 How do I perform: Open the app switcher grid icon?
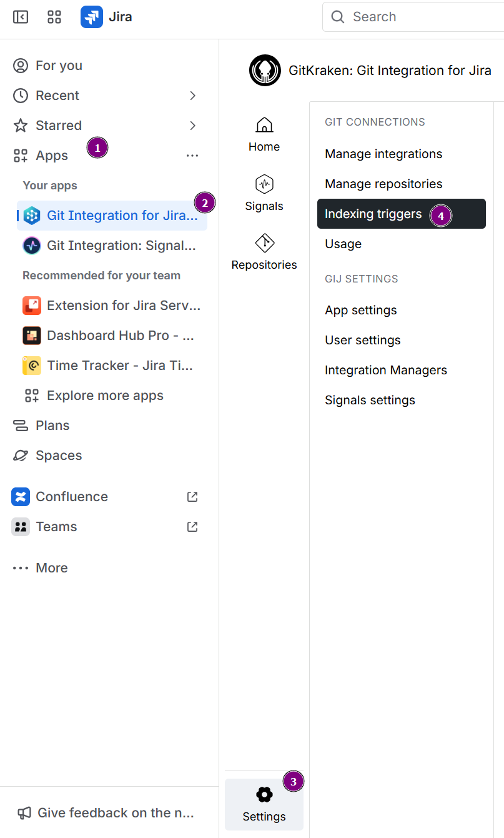54,17
